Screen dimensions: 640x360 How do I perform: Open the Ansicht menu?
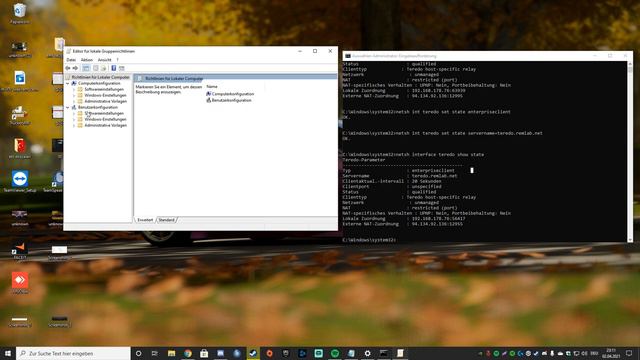point(104,60)
